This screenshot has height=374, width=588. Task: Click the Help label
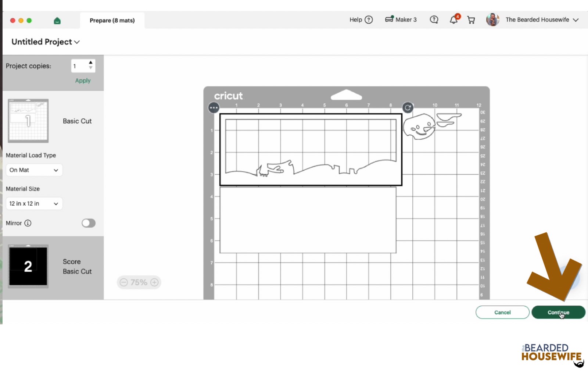coord(356,20)
